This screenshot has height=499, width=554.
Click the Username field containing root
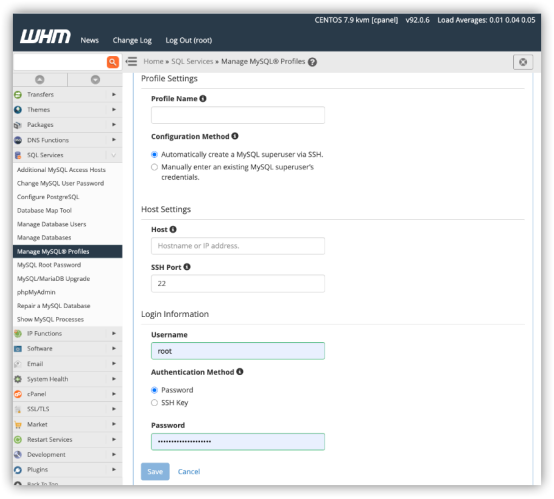238,351
